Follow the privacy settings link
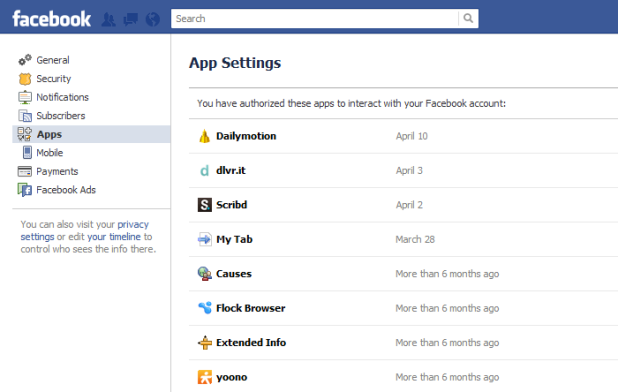 [85, 230]
